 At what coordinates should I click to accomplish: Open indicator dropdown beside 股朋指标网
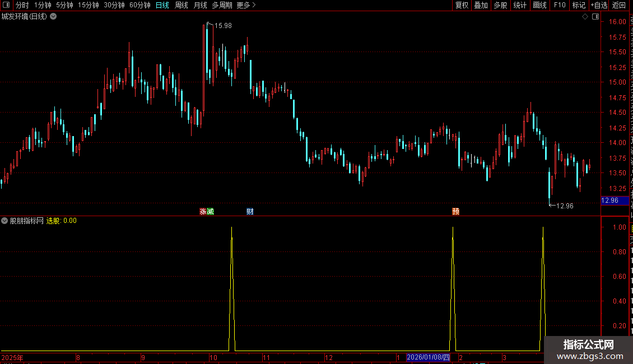[x=4, y=221]
